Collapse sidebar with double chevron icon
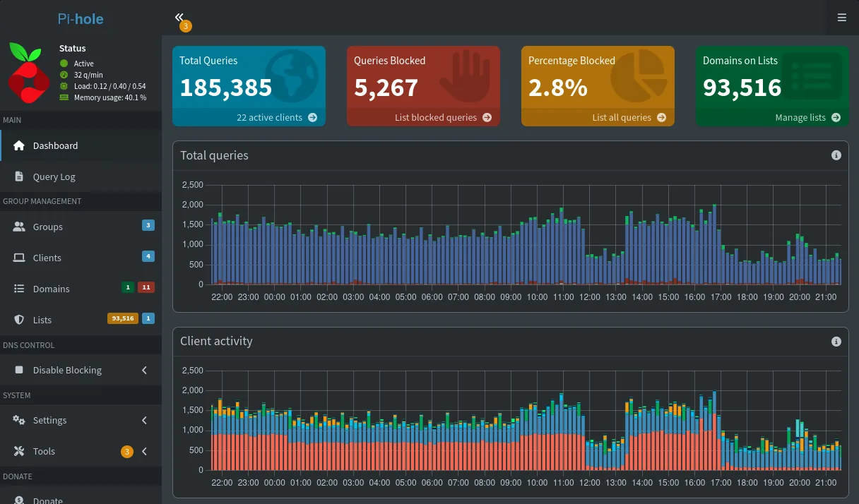The image size is (859, 504). [179, 17]
